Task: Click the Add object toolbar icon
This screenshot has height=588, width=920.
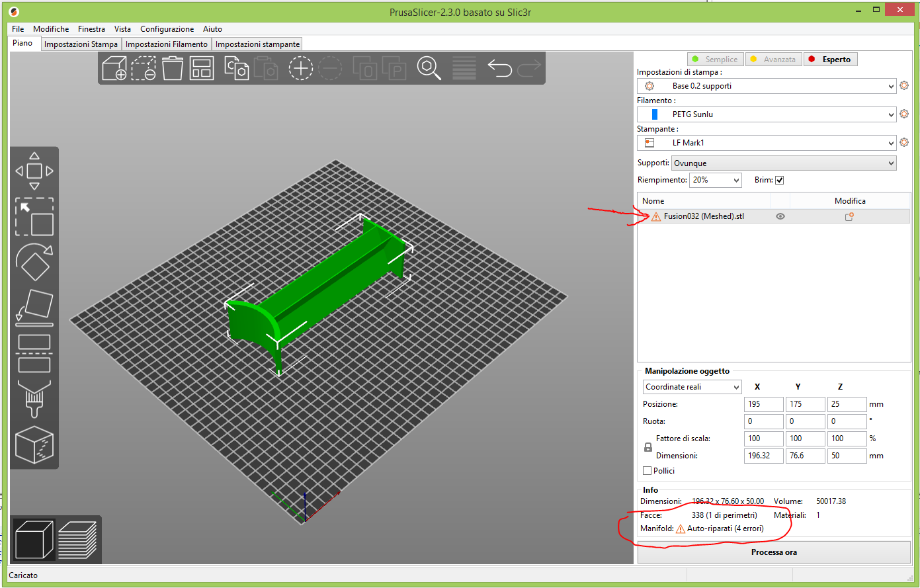Action: pos(114,68)
